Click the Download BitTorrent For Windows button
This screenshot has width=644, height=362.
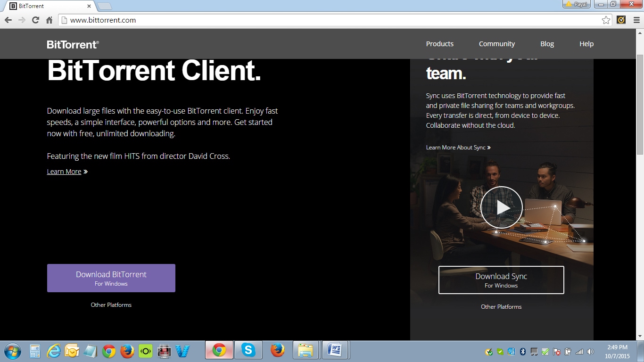(111, 278)
